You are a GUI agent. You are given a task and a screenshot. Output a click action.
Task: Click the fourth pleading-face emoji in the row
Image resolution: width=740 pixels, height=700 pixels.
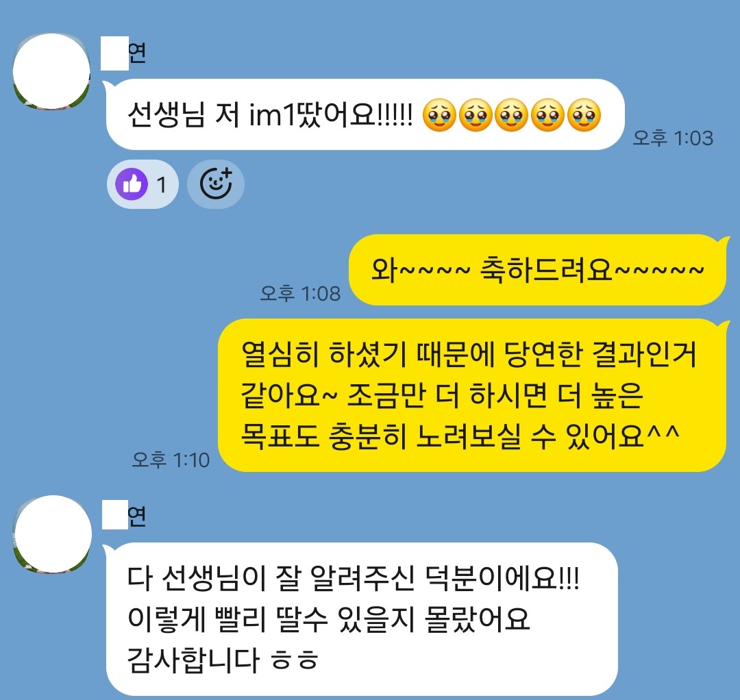(x=548, y=115)
